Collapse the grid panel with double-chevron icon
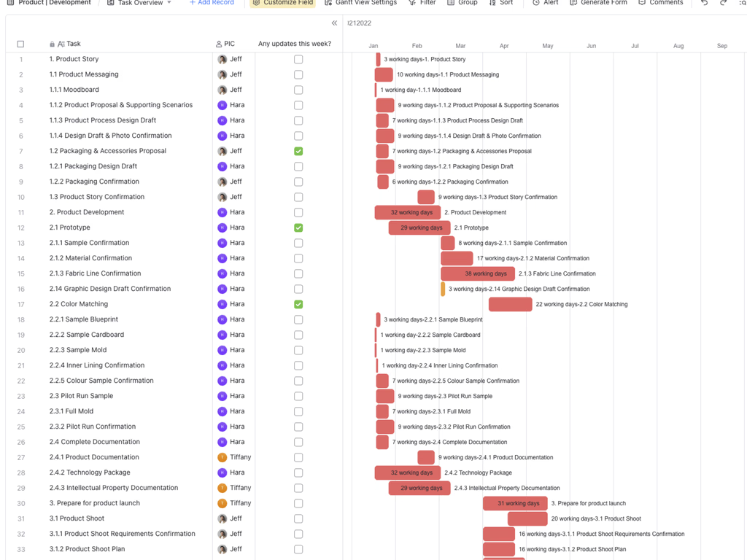The width and height of the screenshot is (747, 560). pos(334,23)
